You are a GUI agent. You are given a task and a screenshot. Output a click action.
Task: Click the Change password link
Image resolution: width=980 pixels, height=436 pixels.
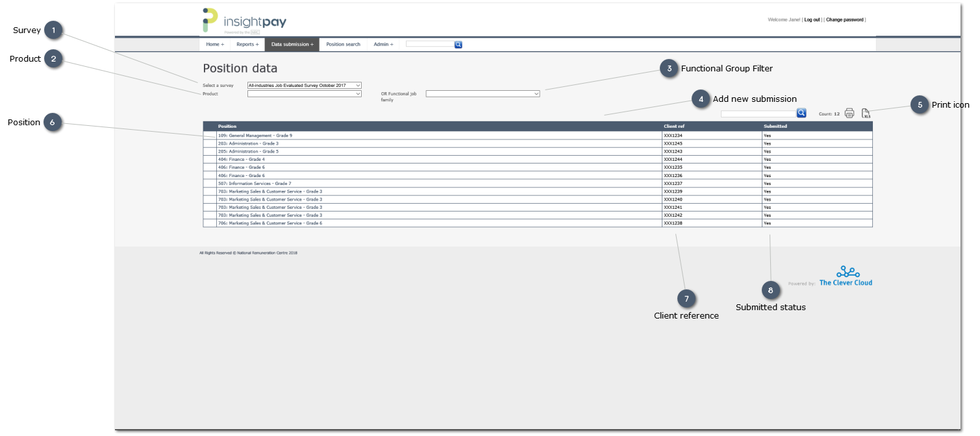(x=844, y=20)
